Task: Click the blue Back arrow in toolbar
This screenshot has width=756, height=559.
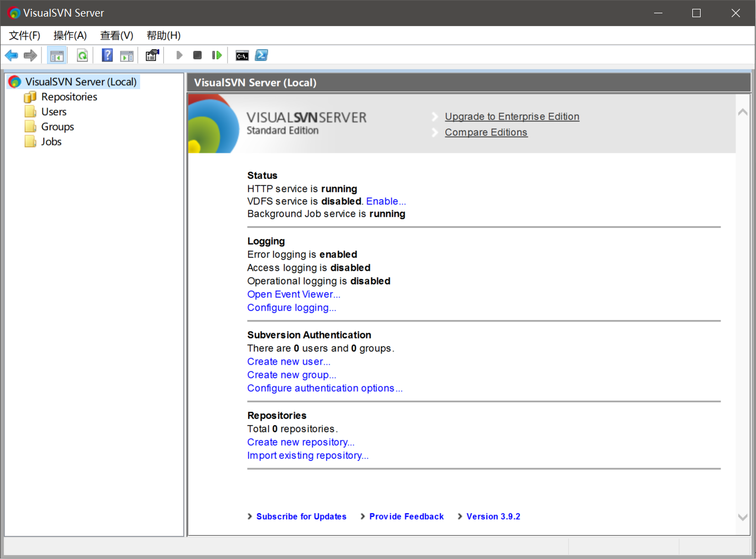Action: [x=11, y=55]
